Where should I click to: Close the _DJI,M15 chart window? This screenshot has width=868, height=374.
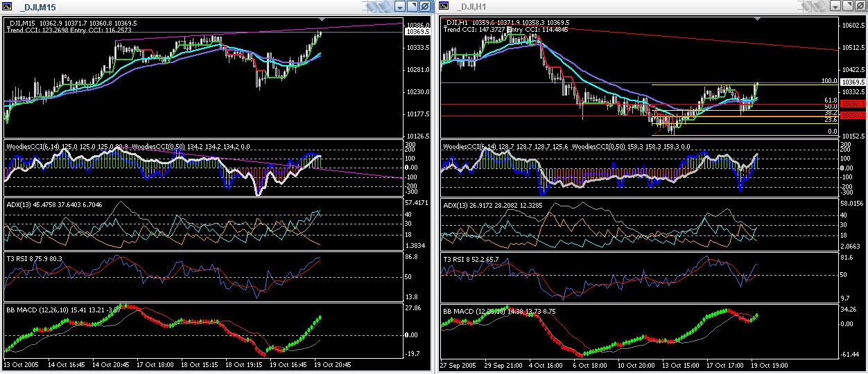pos(424,6)
